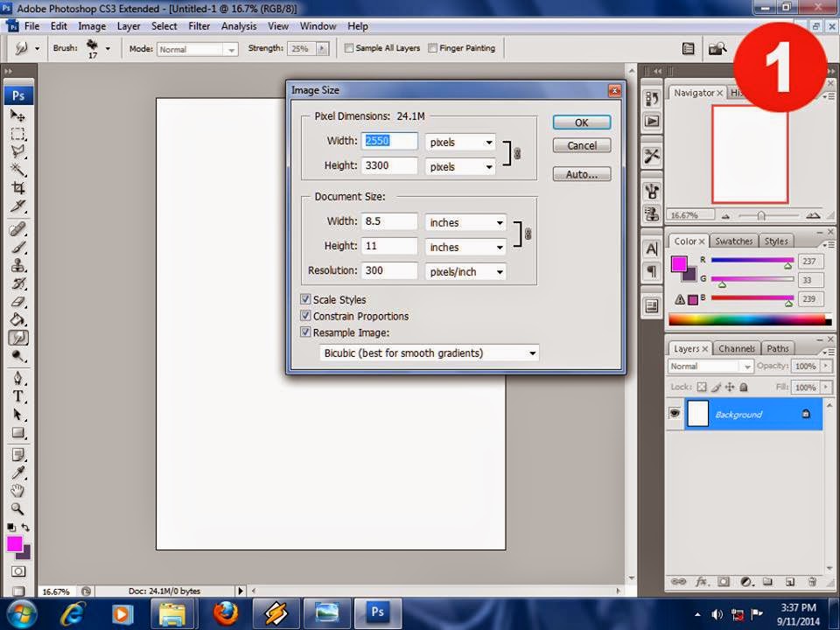This screenshot has height=630, width=840.
Task: Open the Image menu
Action: coord(92,26)
